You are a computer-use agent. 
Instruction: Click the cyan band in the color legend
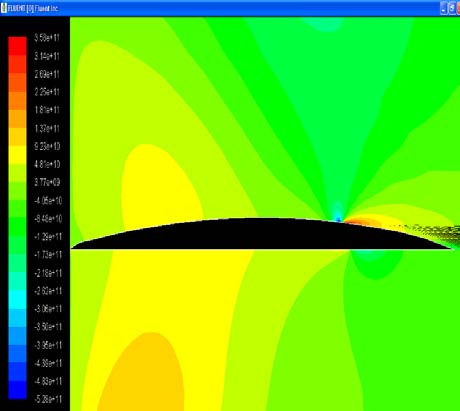click(17, 300)
